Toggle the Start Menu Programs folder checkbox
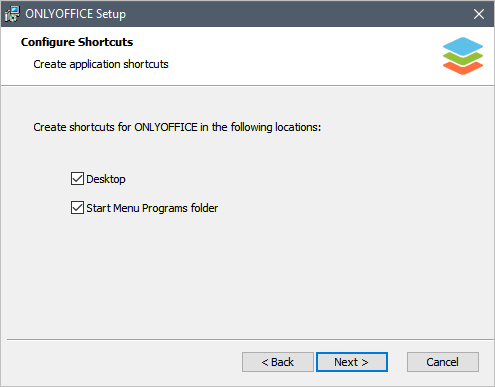 (x=77, y=208)
